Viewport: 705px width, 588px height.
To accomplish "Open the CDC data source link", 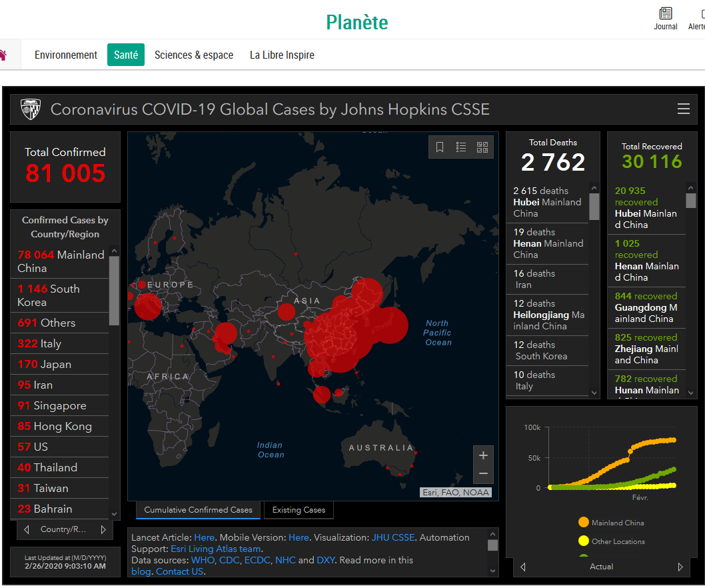I will click(x=229, y=560).
